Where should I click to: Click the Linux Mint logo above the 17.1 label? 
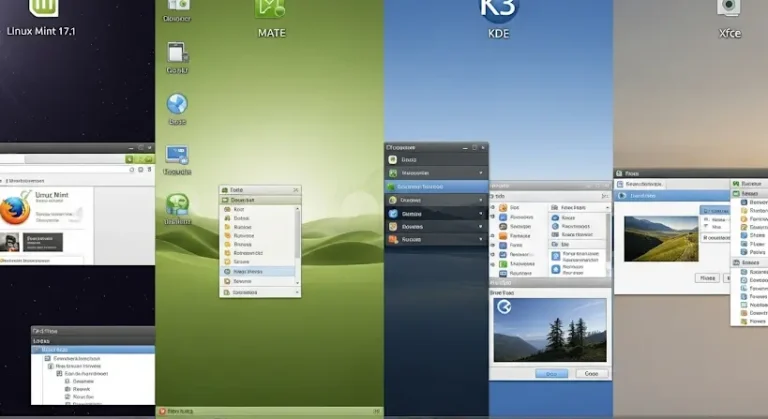click(x=44, y=7)
